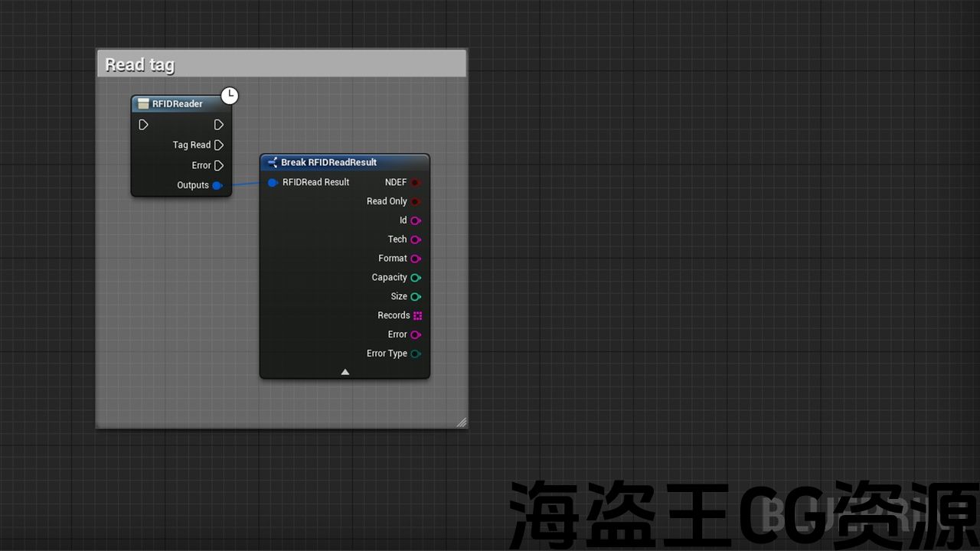Select the Break RFIDReadResult node title

click(328, 162)
